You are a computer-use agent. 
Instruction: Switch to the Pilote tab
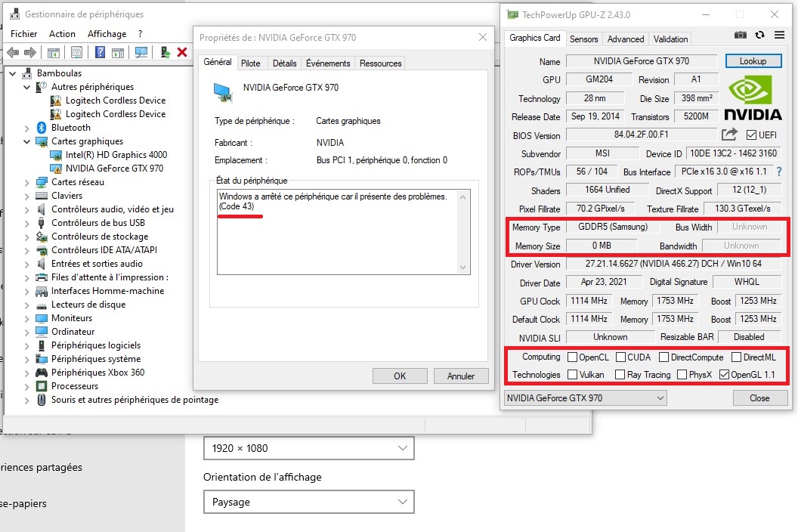pos(250,63)
